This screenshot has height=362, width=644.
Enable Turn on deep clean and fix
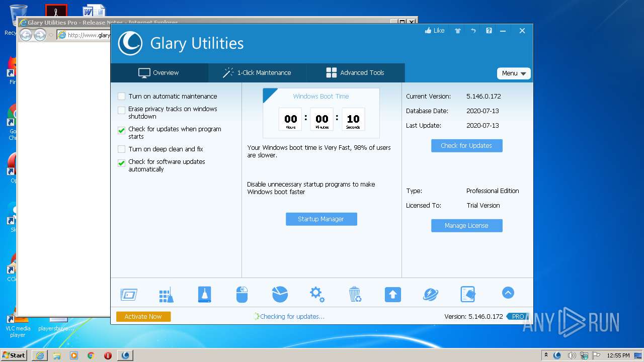(121, 149)
